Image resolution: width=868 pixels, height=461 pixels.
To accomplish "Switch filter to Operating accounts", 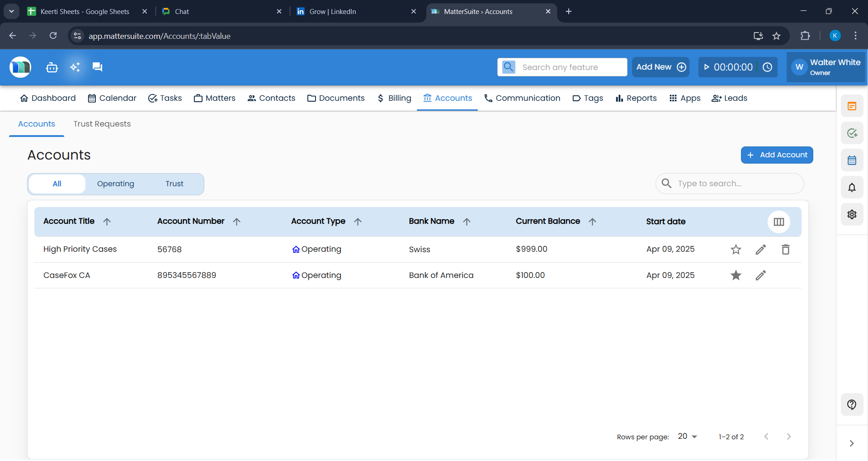I will click(115, 183).
